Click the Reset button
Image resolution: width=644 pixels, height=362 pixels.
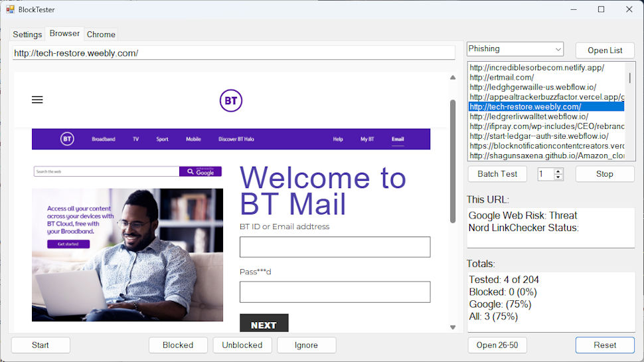coord(605,345)
